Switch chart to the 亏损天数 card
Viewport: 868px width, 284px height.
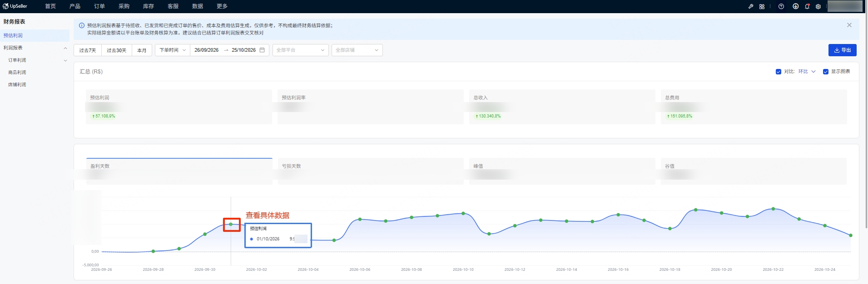371,171
